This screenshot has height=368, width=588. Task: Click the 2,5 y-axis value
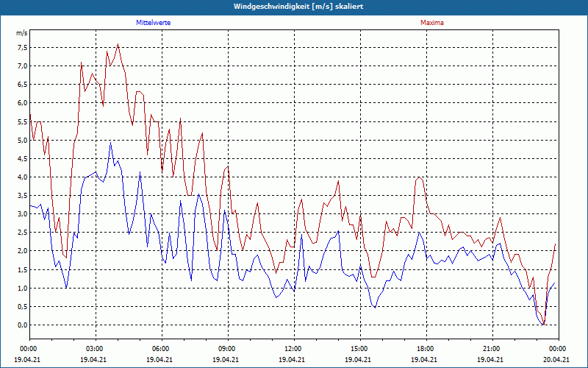click(x=22, y=233)
